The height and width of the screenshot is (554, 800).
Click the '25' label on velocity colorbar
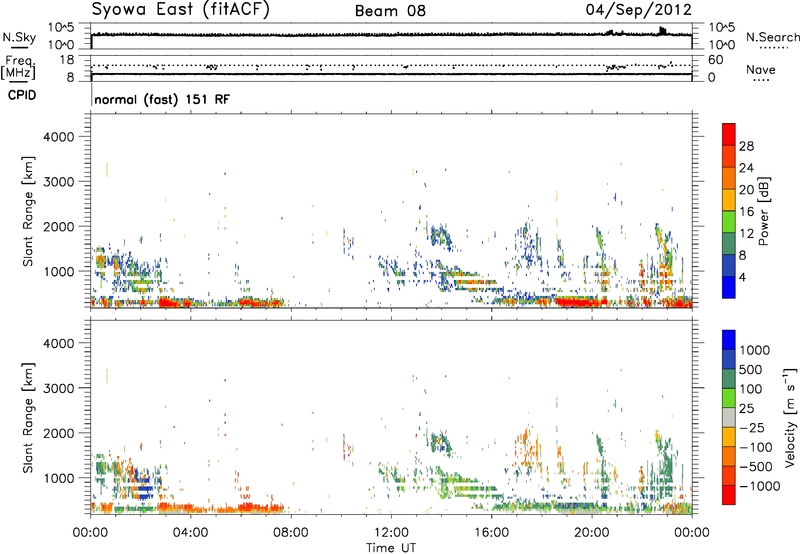(x=746, y=409)
